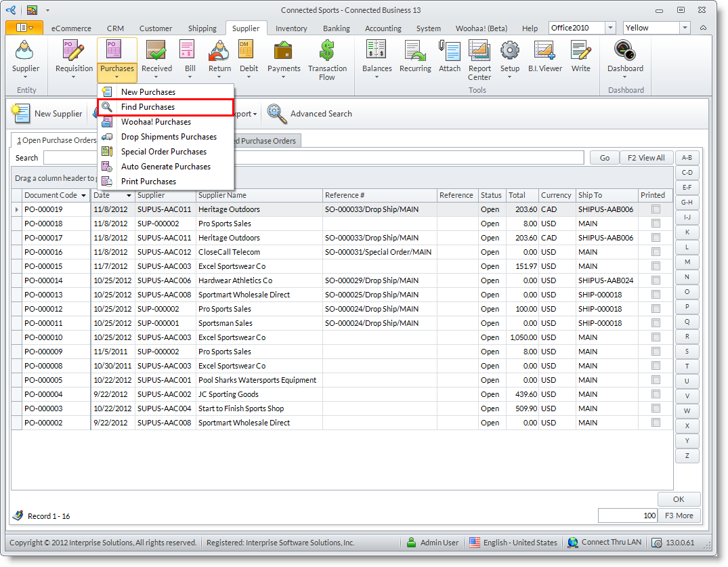Open Advanced Search magnifier icon
Screen dimensions: 728x567
click(x=277, y=114)
